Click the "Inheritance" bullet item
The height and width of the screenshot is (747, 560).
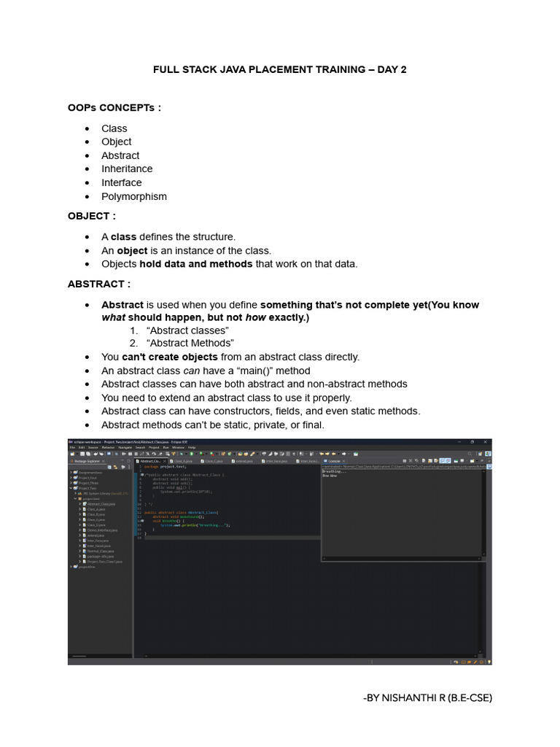pos(127,169)
